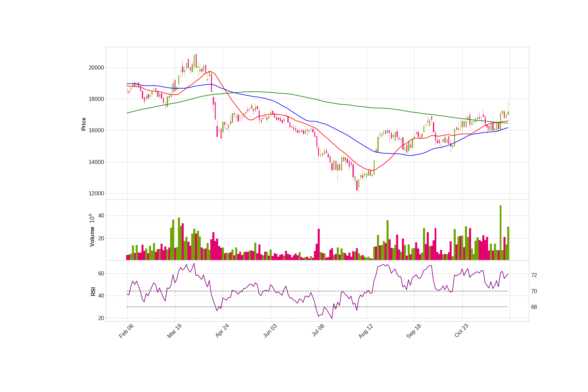Click the 16000 price axis value

pyautogui.click(x=96, y=131)
